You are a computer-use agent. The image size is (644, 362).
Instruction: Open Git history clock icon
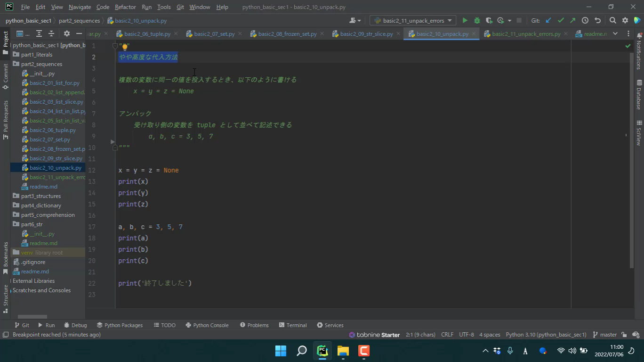[585, 20]
